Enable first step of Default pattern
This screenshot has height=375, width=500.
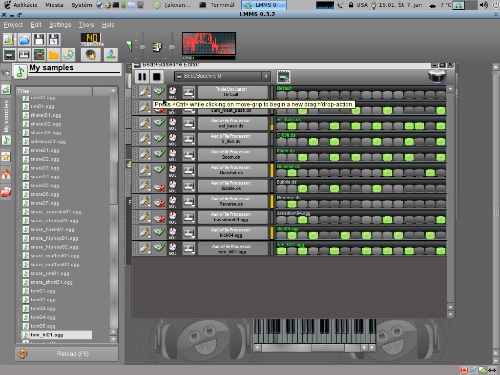point(281,95)
